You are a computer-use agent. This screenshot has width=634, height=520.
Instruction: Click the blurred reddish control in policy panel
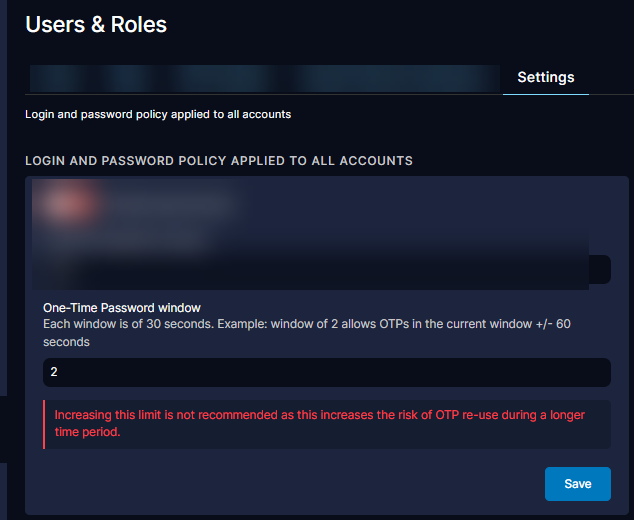click(68, 205)
